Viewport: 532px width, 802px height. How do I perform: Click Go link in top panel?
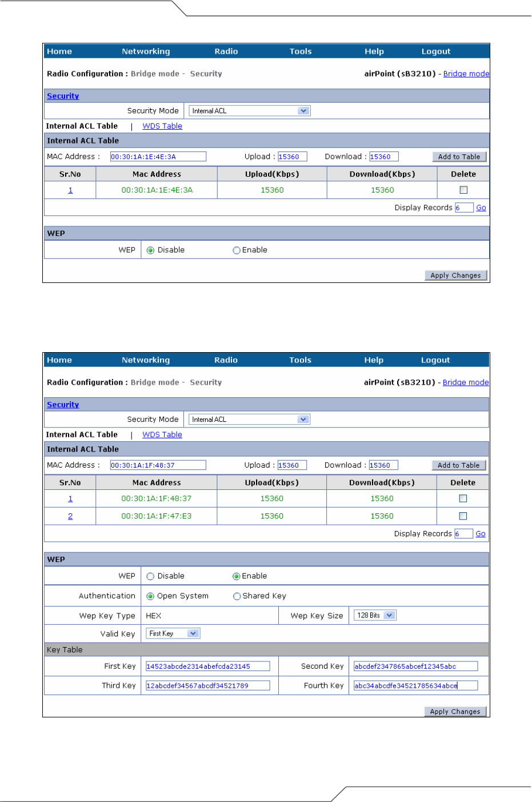click(481, 208)
